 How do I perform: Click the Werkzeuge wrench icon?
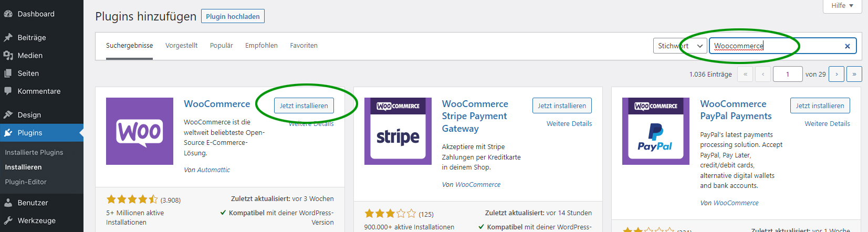point(8,220)
